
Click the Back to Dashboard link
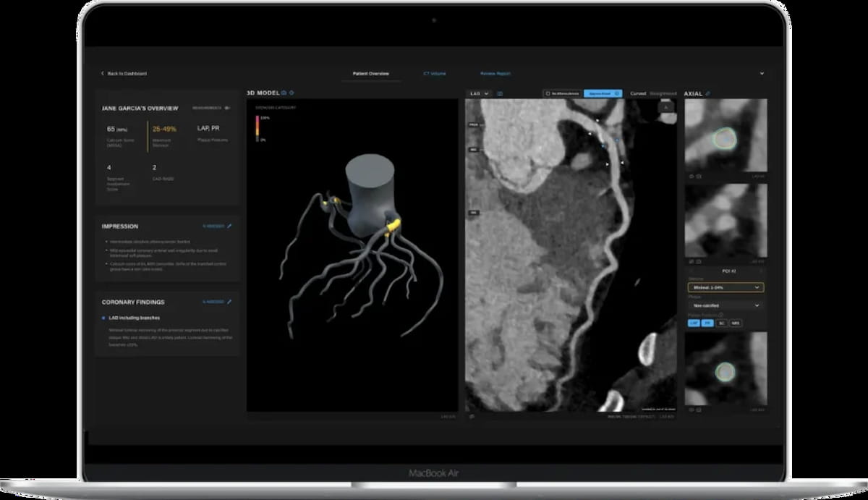pyautogui.click(x=127, y=74)
